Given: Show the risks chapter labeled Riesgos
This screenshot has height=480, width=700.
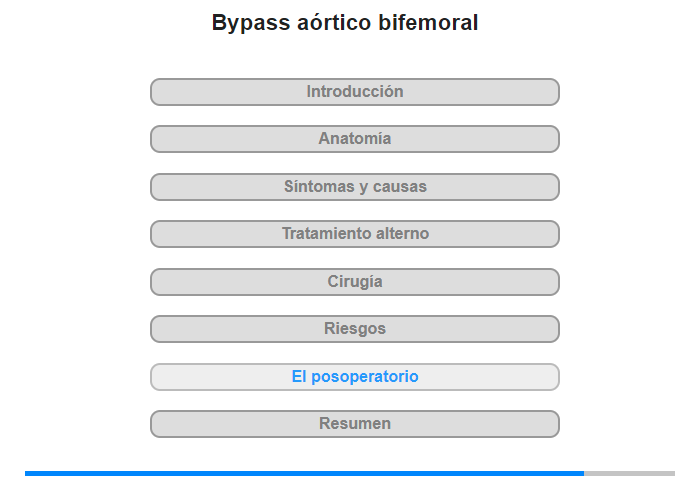Looking at the screenshot, I should [x=354, y=329].
